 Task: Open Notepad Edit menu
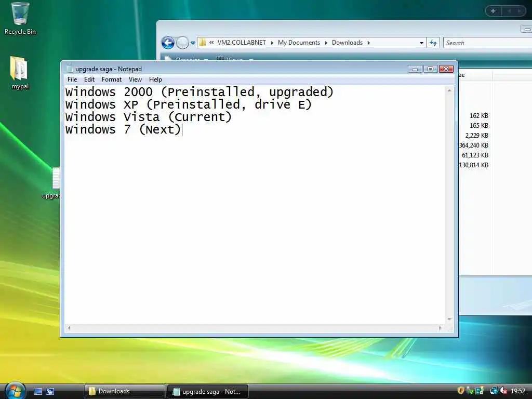pyautogui.click(x=89, y=79)
